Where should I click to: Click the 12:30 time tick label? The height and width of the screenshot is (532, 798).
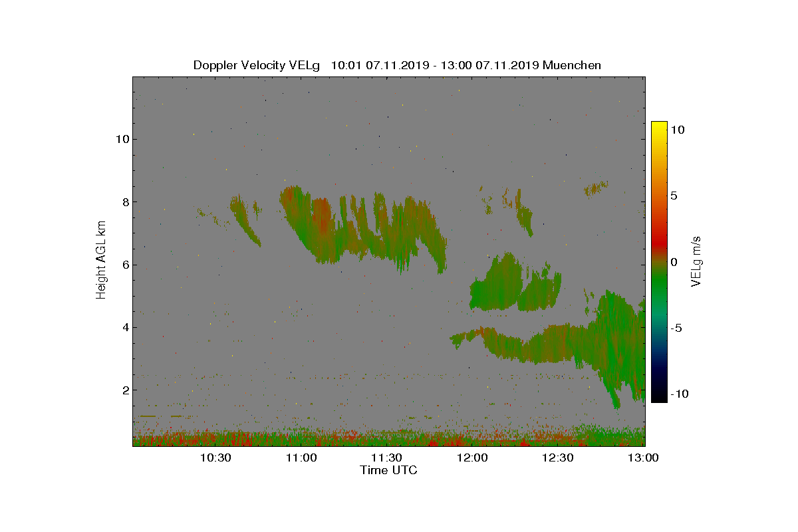tap(557, 458)
